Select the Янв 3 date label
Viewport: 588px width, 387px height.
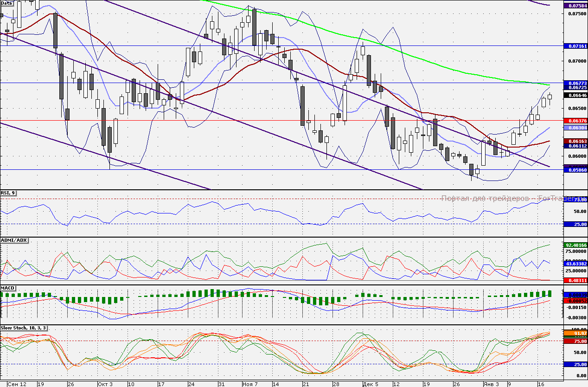pos(491,384)
